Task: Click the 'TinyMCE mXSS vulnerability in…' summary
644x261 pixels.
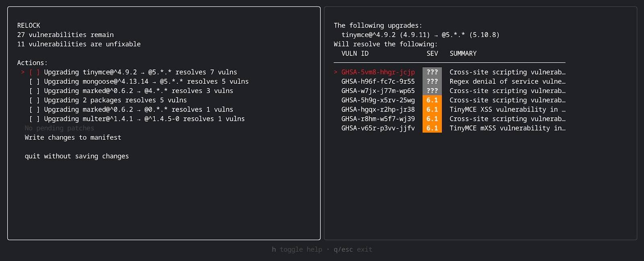Action: (x=508, y=128)
